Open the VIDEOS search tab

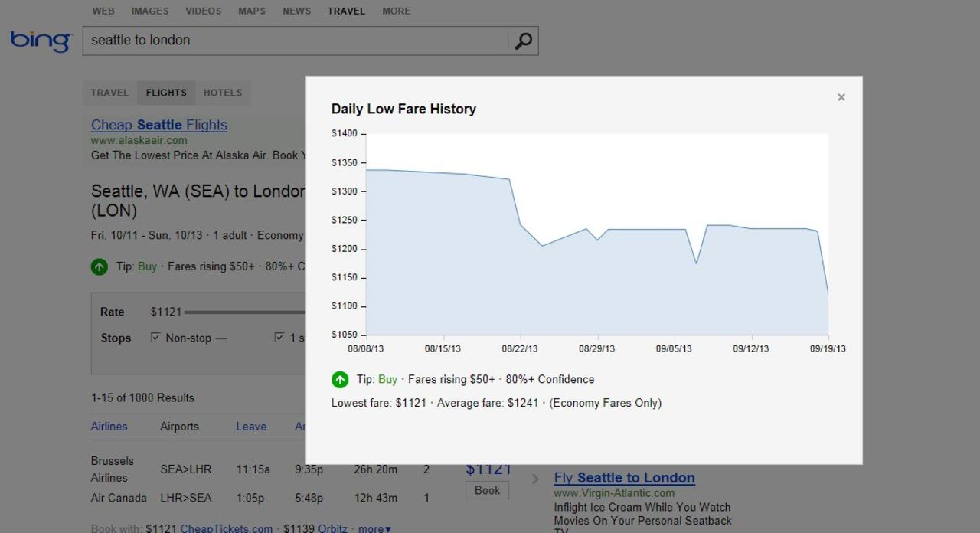(x=203, y=11)
